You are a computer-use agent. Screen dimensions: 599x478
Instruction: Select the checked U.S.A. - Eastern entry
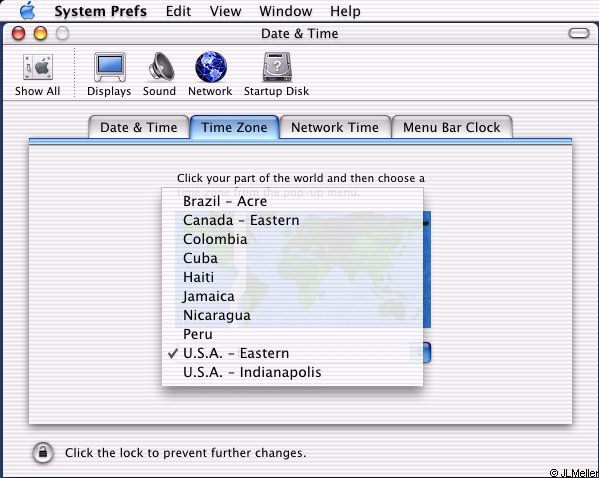(x=292, y=353)
